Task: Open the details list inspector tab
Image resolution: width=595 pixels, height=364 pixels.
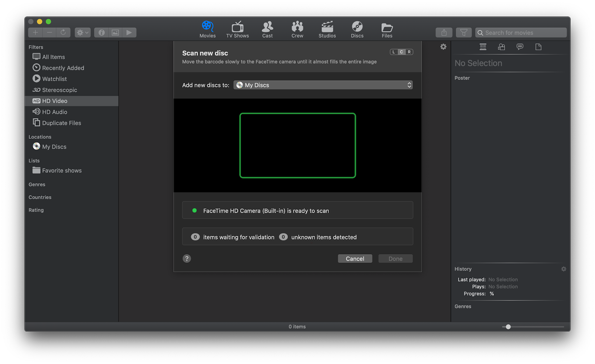Action: (x=483, y=47)
